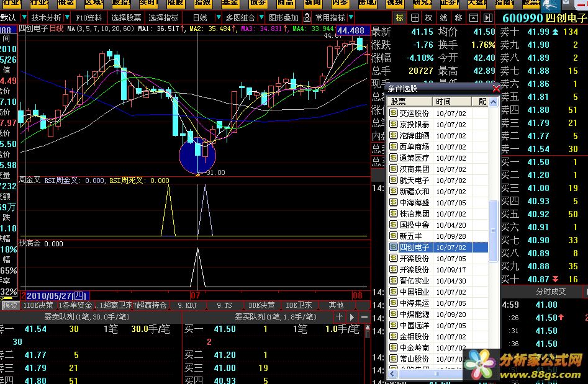
Task: Click the F10资料 toolbar button
Action: tap(89, 17)
